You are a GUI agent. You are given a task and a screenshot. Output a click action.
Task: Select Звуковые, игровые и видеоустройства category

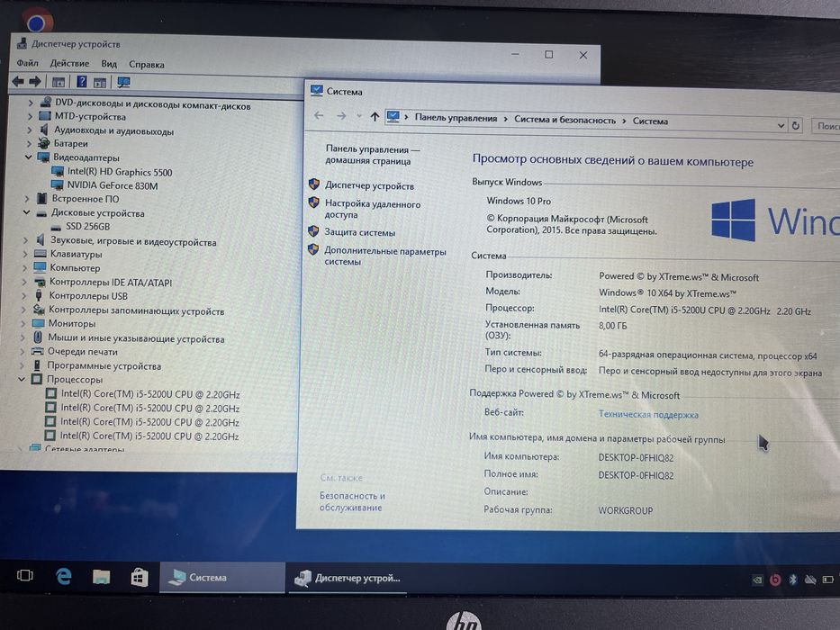point(133,241)
